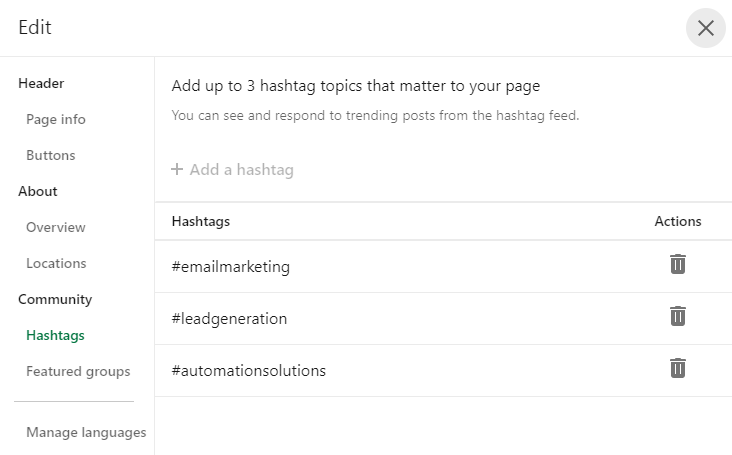Click the About section heading
Viewport: 732px width, 455px height.
38,191
